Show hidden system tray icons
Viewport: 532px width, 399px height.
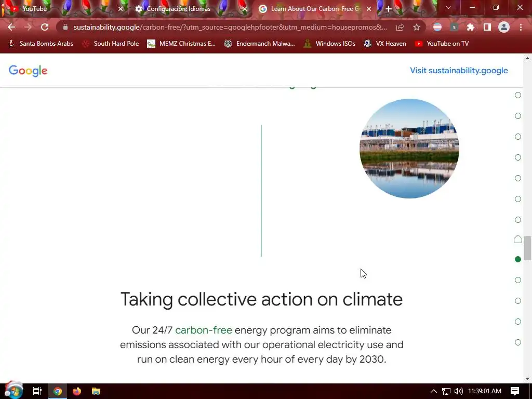tap(434, 391)
